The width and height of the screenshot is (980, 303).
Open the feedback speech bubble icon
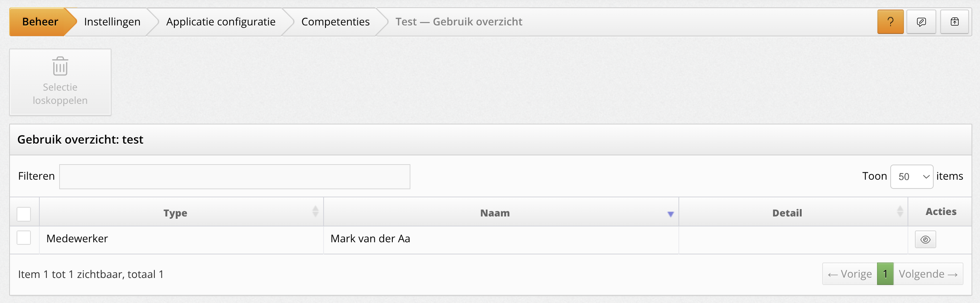[921, 22]
